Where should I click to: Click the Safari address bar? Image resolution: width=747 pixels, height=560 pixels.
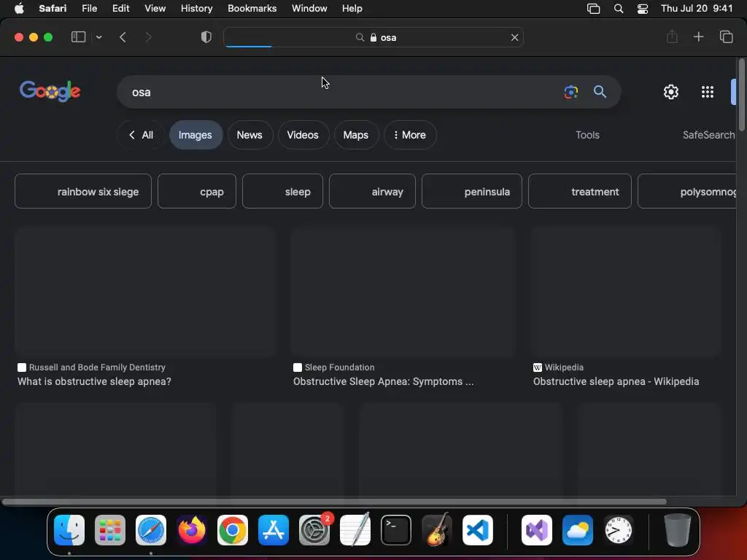pyautogui.click(x=373, y=37)
